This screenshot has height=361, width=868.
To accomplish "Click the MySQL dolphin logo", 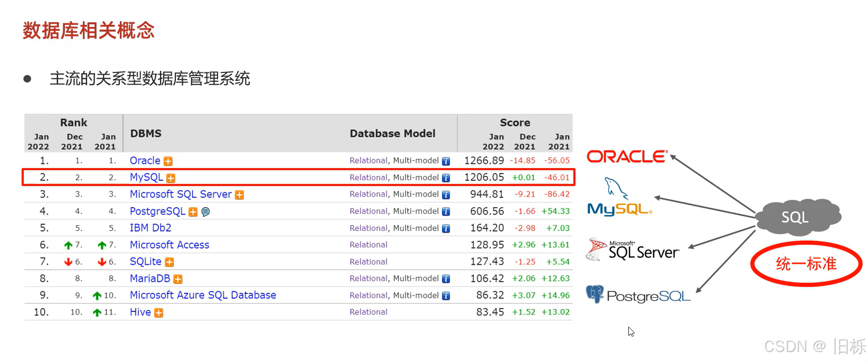I will (x=620, y=197).
